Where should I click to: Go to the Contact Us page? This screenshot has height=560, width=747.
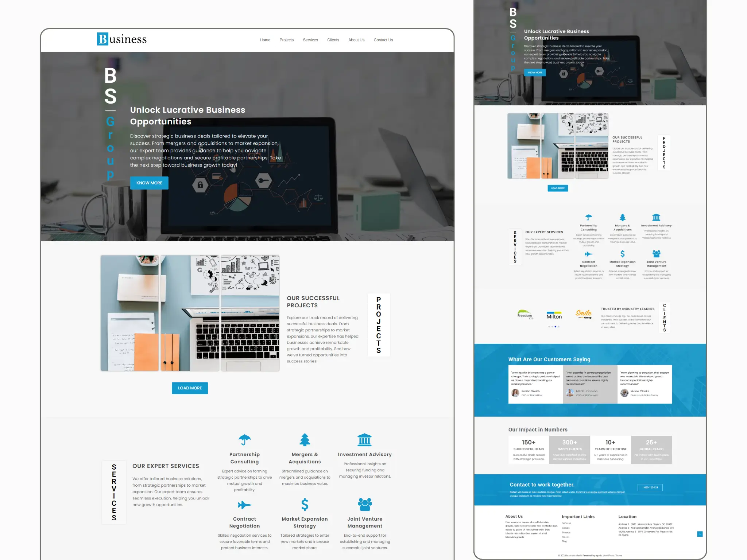pos(383,40)
